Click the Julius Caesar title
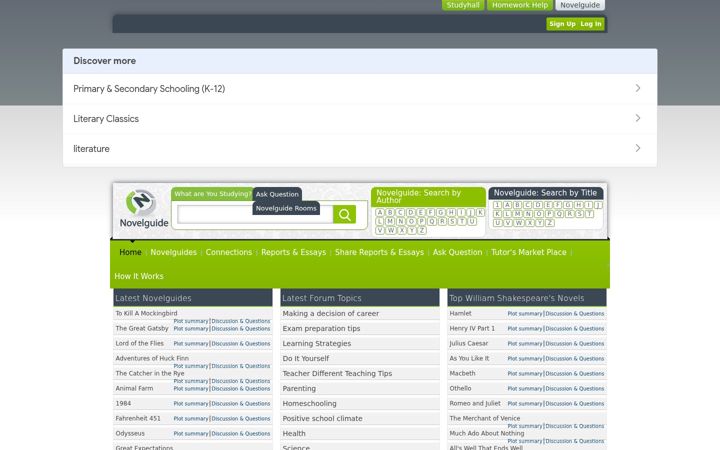The height and width of the screenshot is (450, 720). [x=468, y=343]
